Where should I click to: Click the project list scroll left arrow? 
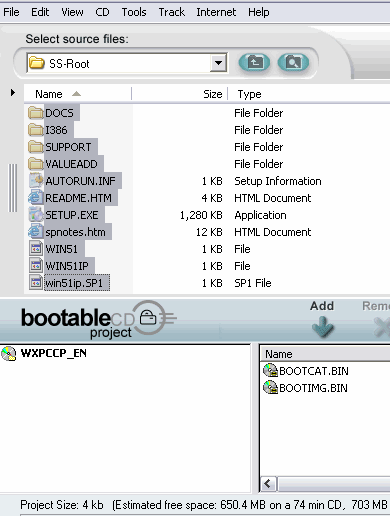coord(268,484)
